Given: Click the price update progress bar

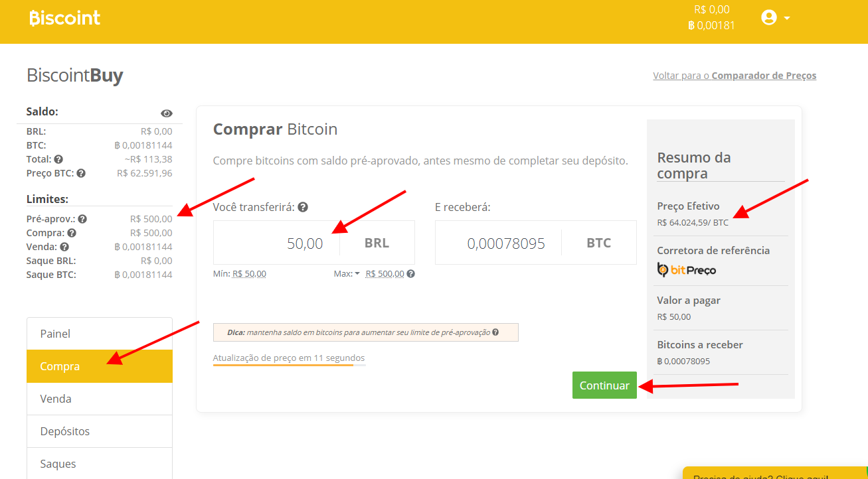Looking at the screenshot, I should tap(289, 365).
